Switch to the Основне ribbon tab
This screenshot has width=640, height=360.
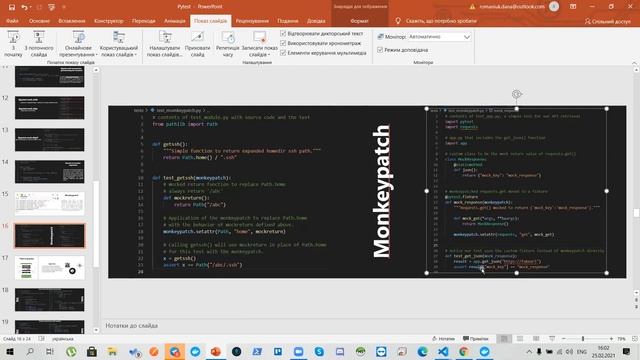[x=39, y=21]
